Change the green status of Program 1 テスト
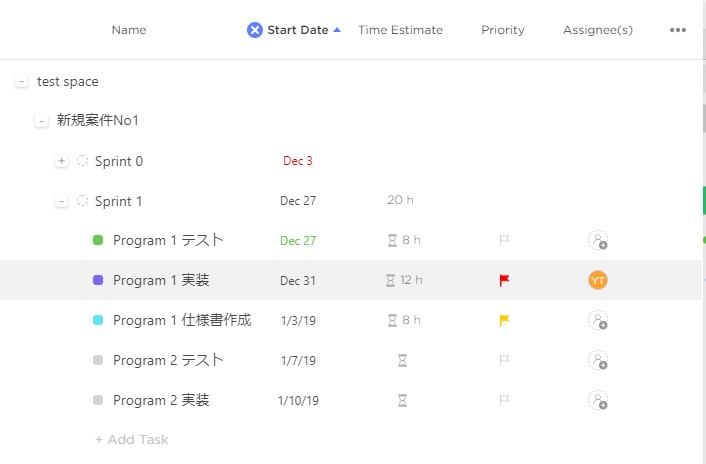This screenshot has width=706, height=464. [98, 240]
